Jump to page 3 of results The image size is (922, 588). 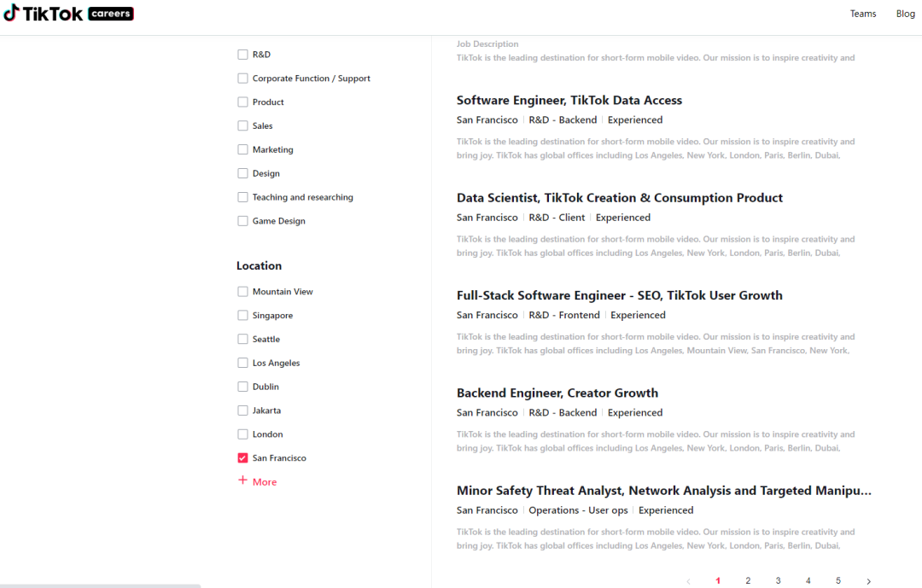point(778,581)
